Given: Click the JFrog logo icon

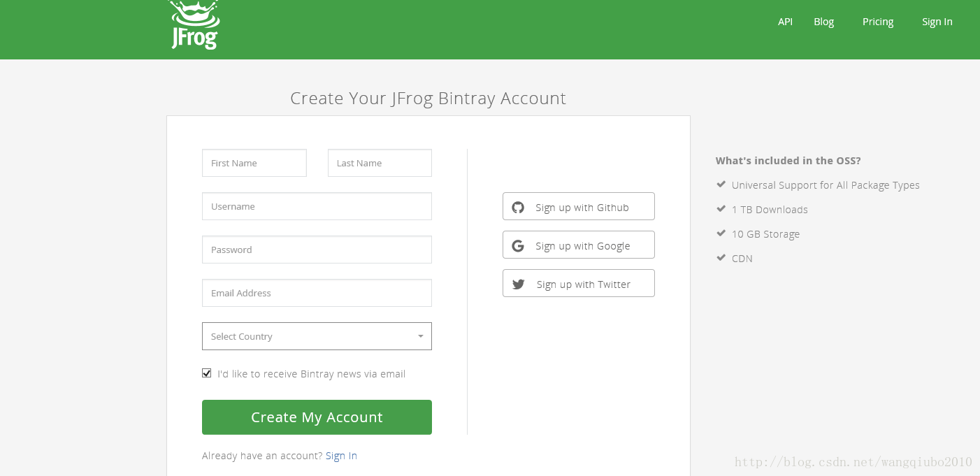Looking at the screenshot, I should tap(195, 25).
